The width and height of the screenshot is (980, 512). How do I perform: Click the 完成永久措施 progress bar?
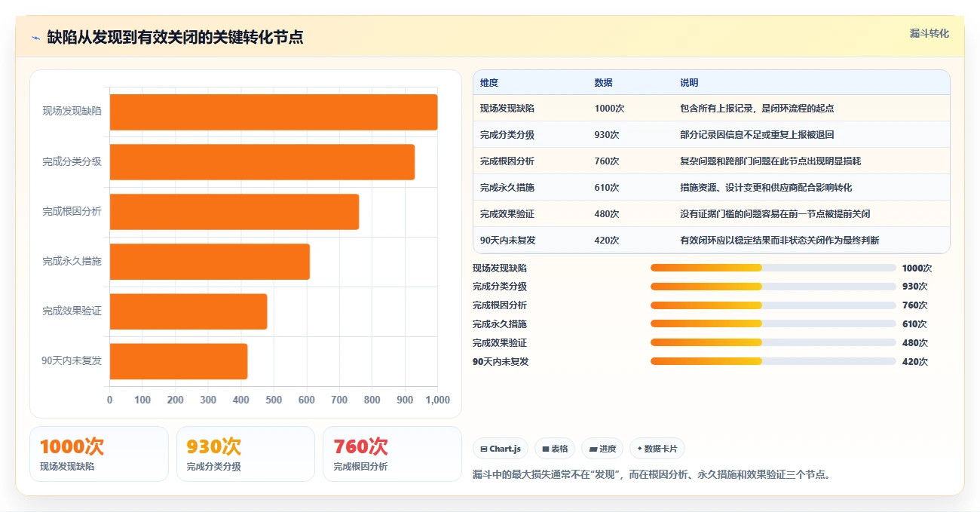tap(773, 324)
